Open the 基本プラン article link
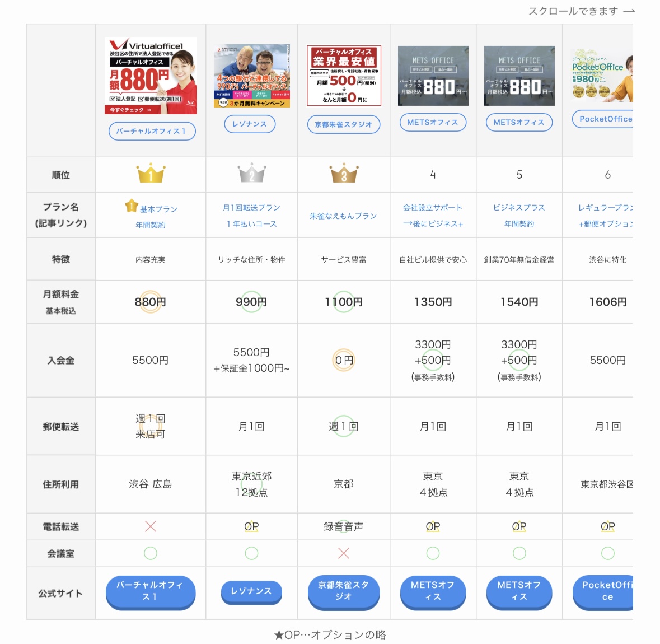660x644 pixels. click(158, 209)
